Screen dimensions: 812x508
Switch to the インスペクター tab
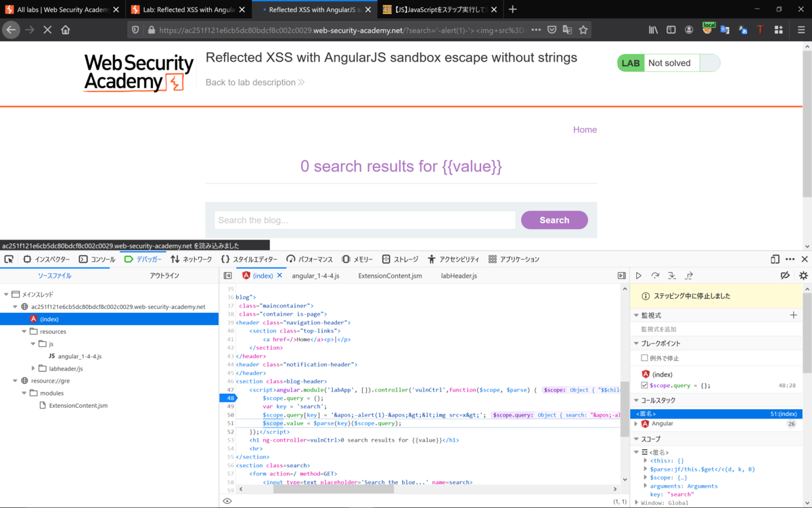tap(46, 259)
